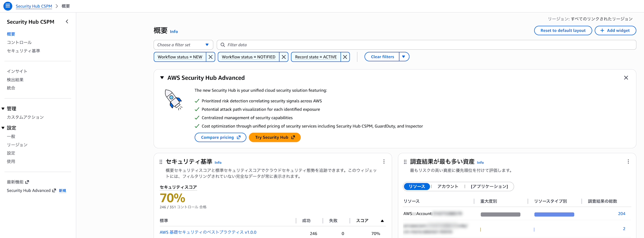
Task: Open Info link next to 概要 heading
Action: [174, 32]
